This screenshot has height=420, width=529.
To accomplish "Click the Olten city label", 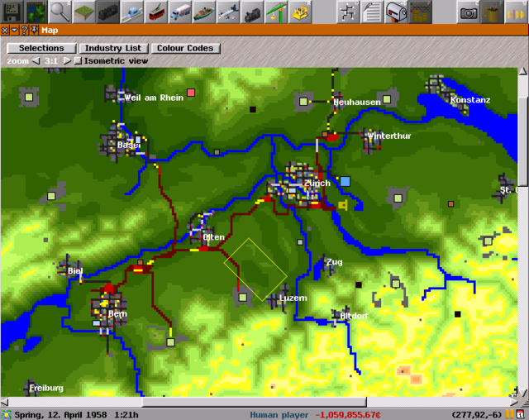I will [213, 237].
